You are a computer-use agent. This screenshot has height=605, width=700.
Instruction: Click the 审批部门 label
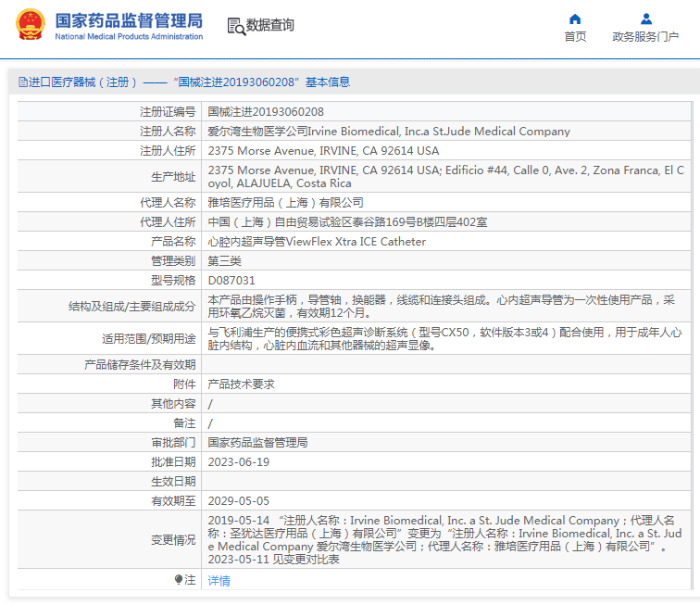point(173,442)
